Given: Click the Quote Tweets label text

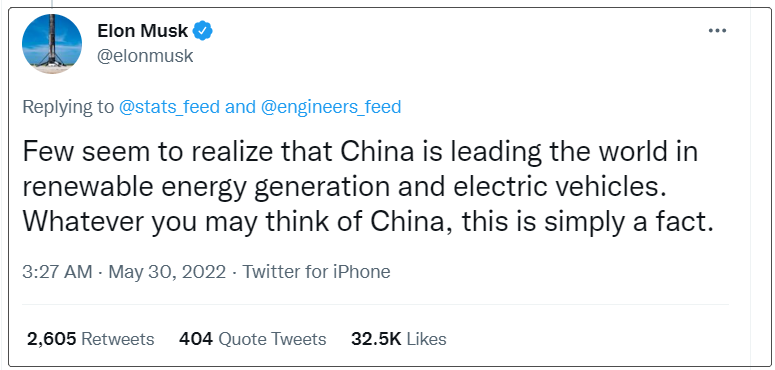Looking at the screenshot, I should [272, 339].
